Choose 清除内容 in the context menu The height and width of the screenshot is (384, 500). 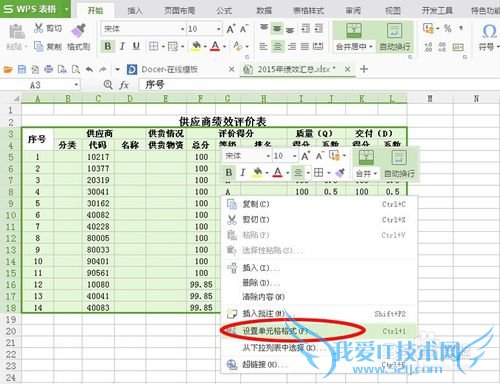pos(319,297)
